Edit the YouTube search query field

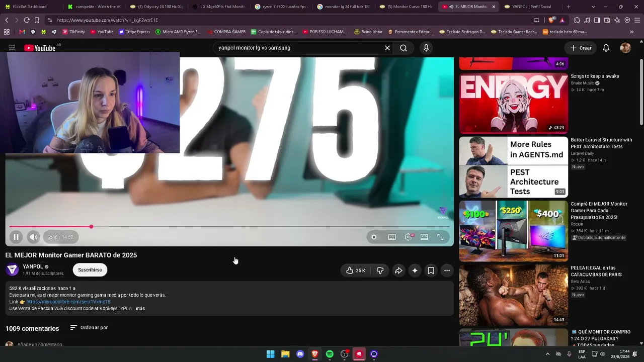(x=299, y=48)
